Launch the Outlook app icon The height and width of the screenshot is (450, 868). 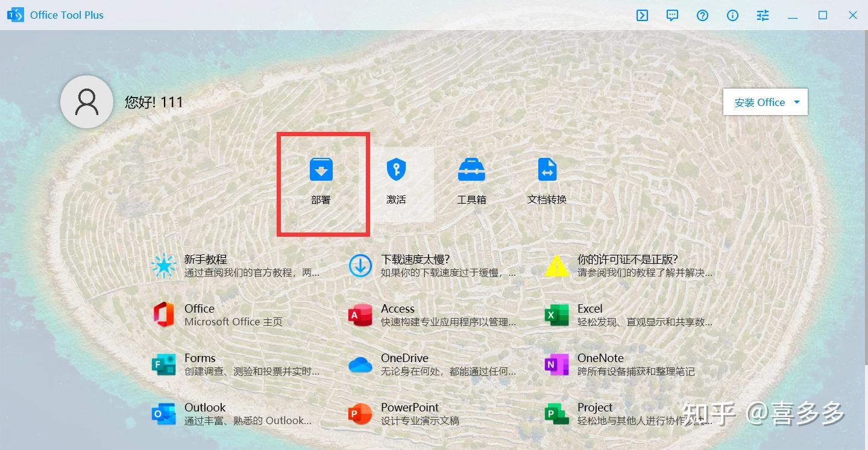coord(163,414)
